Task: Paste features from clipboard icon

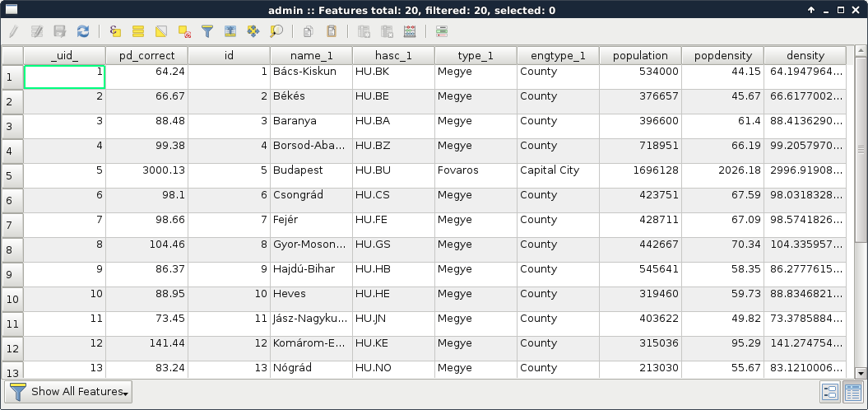Action: pos(331,31)
